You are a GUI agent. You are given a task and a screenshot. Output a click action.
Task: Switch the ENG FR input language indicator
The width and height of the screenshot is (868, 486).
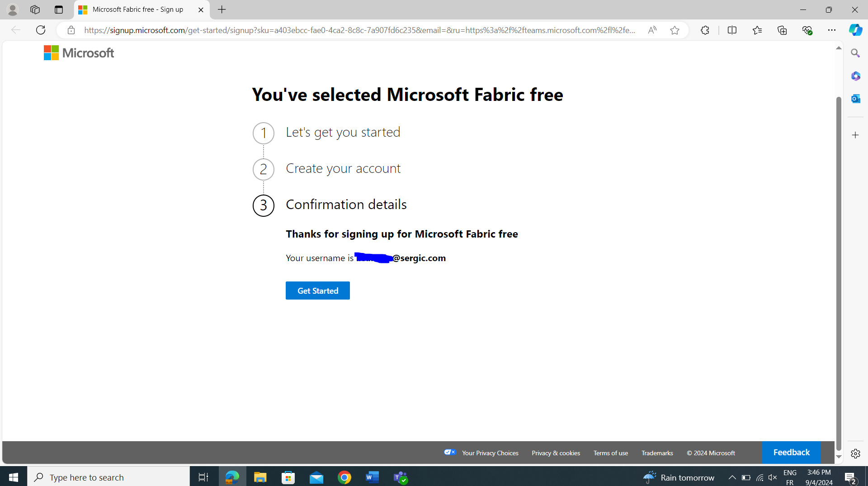(790, 477)
